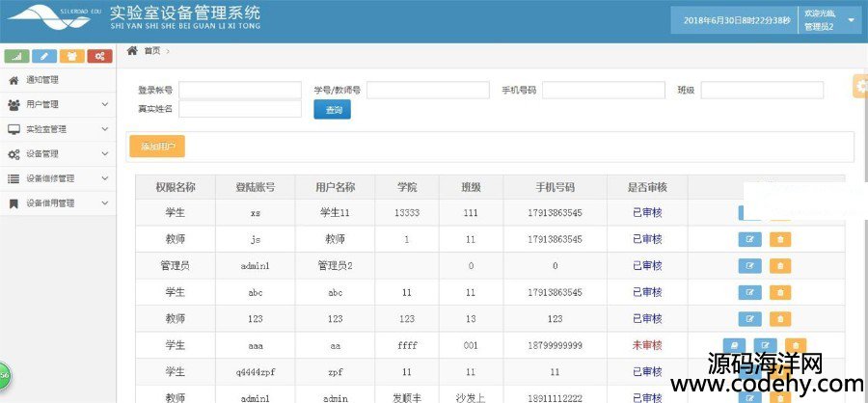Open the 管理员2 account dropdown arrow
Image resolution: width=868 pixels, height=403 pixels.
(852, 19)
